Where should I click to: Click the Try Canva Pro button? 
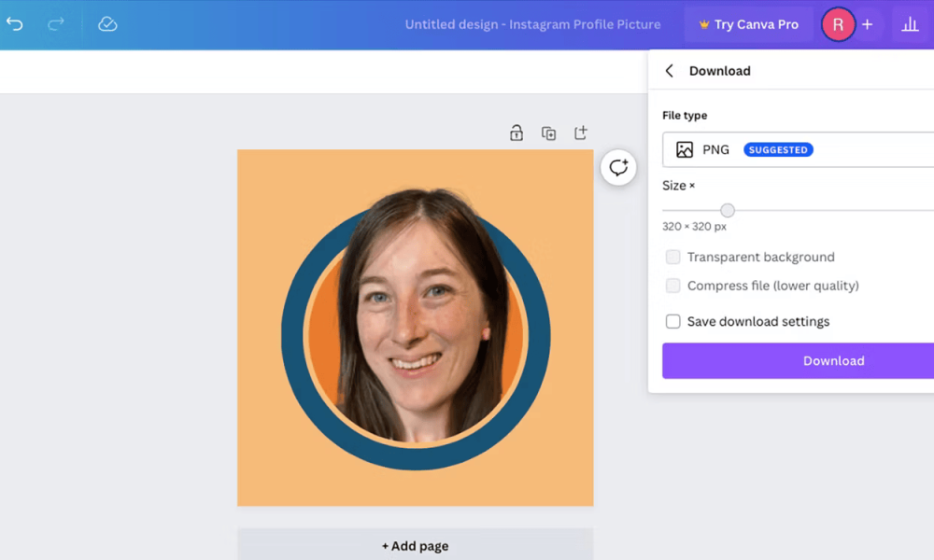coord(749,24)
